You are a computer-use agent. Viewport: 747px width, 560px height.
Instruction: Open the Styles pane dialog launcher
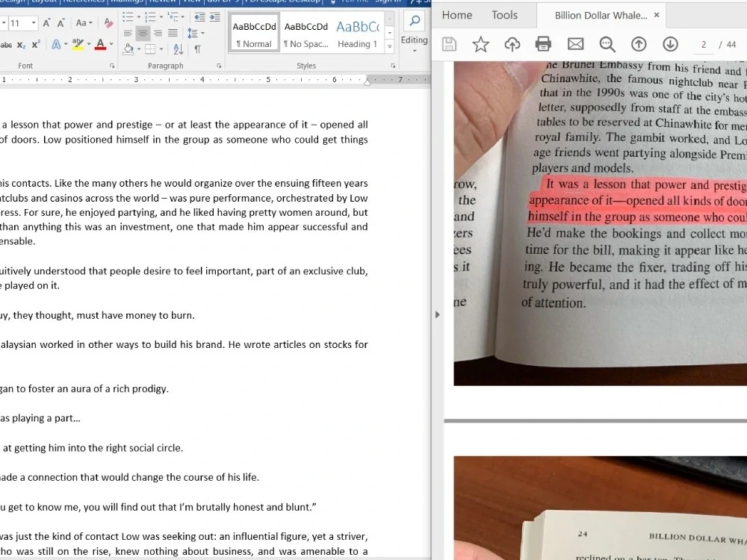(x=393, y=66)
